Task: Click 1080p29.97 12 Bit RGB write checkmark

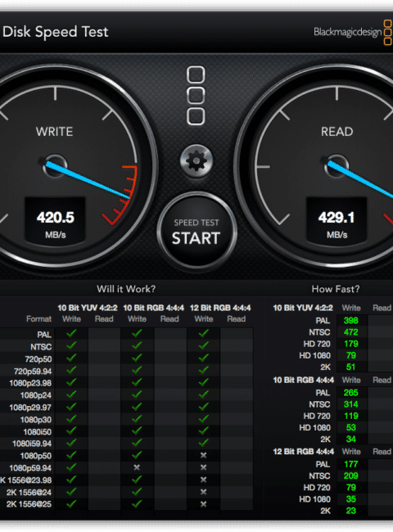Action: pyautogui.click(x=203, y=407)
